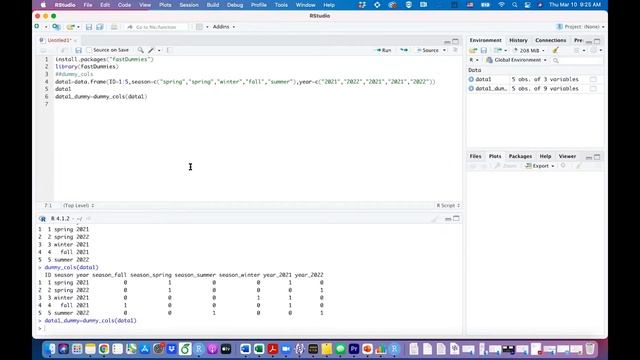
Task: Click the Find/Replace magnifier icon
Action: (x=140, y=50)
